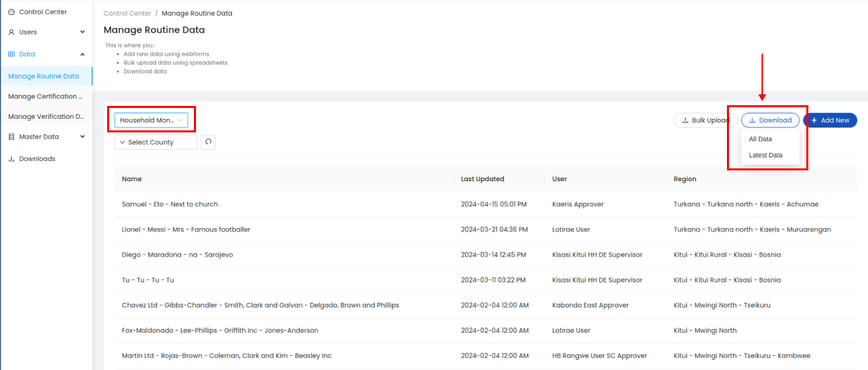
Task: Click the upload icon in Bulk Upload button
Action: pyautogui.click(x=685, y=120)
